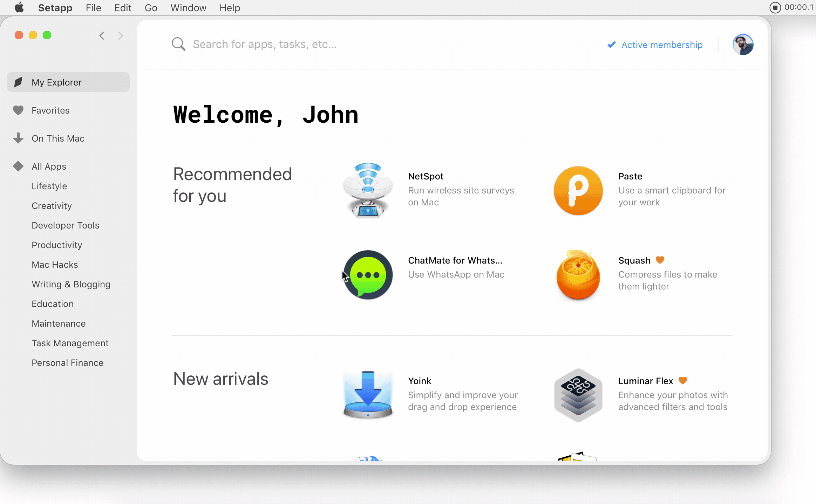Click the Active membership checkmark toggle
Viewport: 816px width, 504px height.
[611, 45]
